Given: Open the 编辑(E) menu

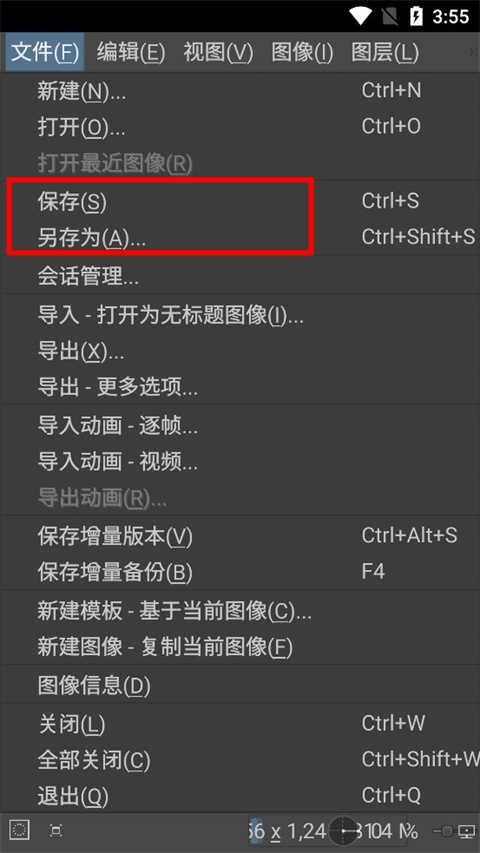Looking at the screenshot, I should tap(131, 52).
